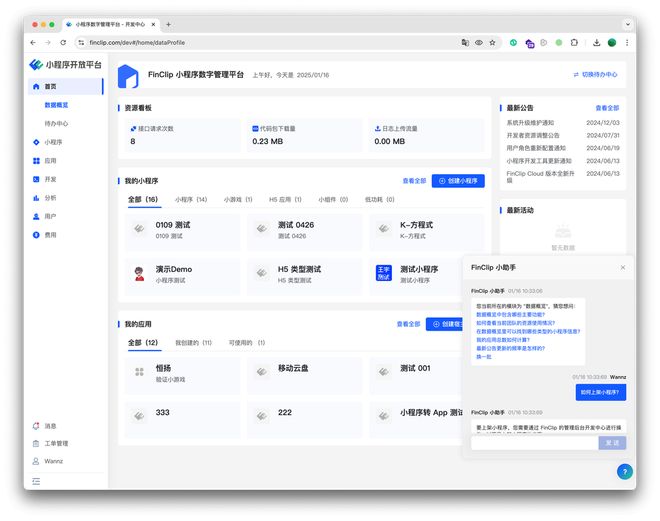Viewport: 660px width, 521px height.
Task: Switch to 小游戏 (1) tab
Action: coord(238,199)
